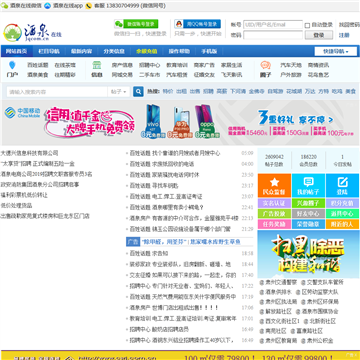The width and height of the screenshot is (360, 360).
Task: Open the sign-in pencil-icon tile
Action: tap(342, 185)
